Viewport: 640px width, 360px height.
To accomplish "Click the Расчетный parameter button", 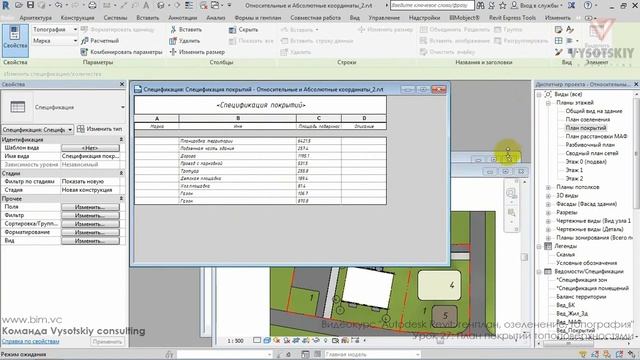I will point(100,41).
